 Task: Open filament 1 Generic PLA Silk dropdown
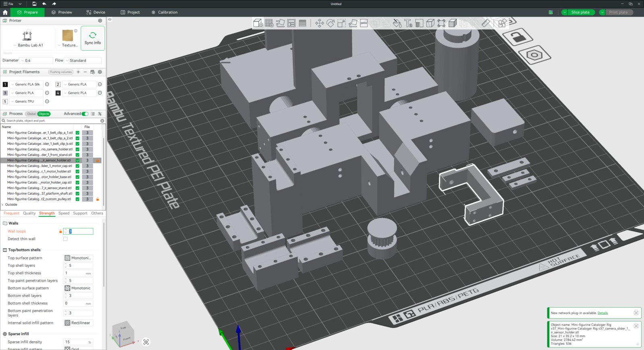pos(27,84)
